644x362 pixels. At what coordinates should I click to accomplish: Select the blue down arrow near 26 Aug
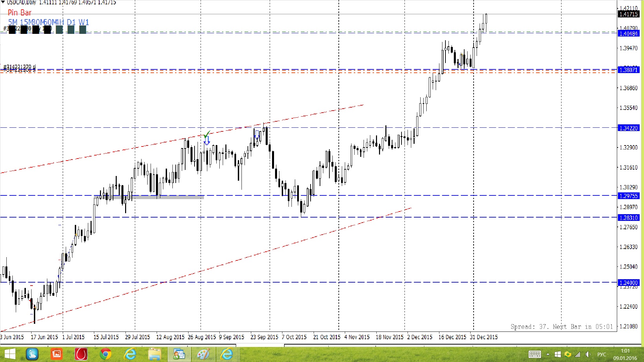point(207,141)
